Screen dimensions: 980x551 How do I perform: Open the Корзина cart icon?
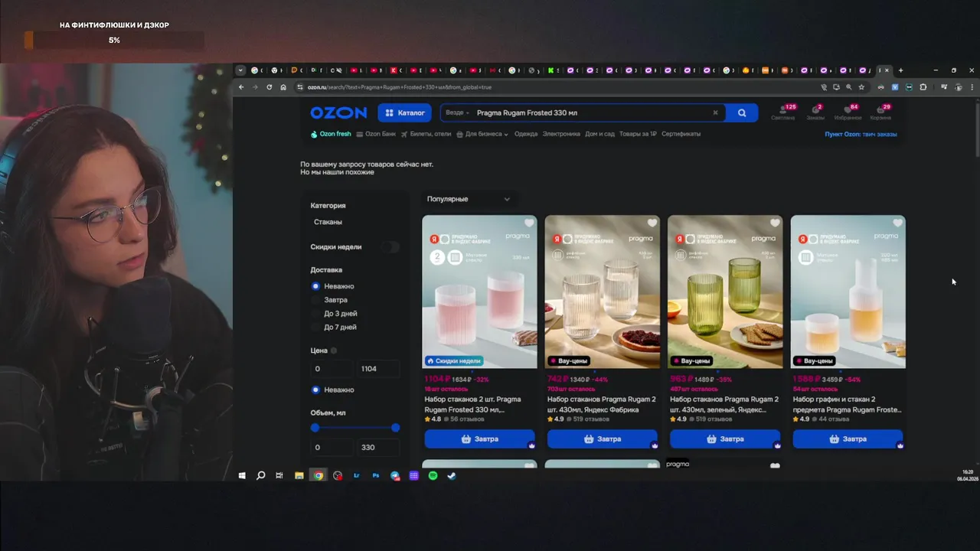point(880,112)
